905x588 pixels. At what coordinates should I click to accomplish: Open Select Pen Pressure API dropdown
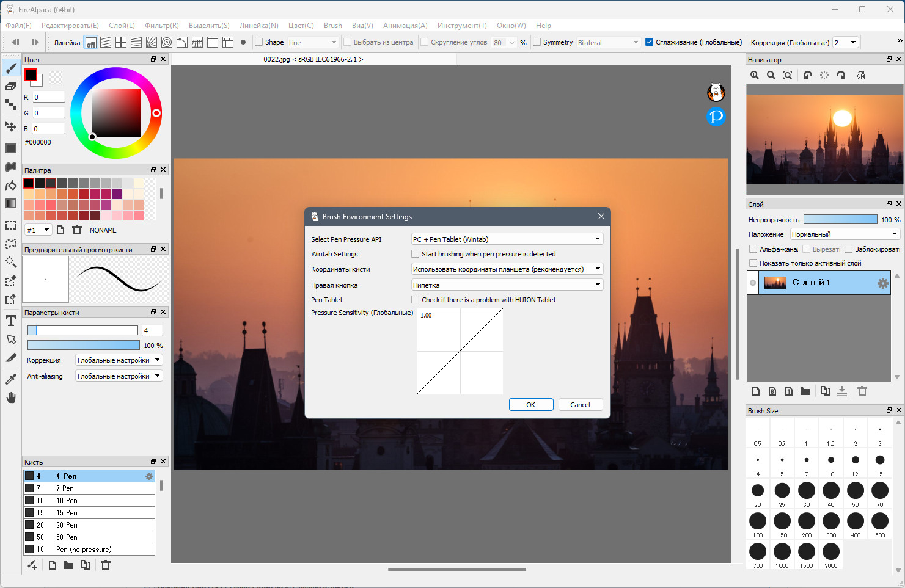click(507, 239)
